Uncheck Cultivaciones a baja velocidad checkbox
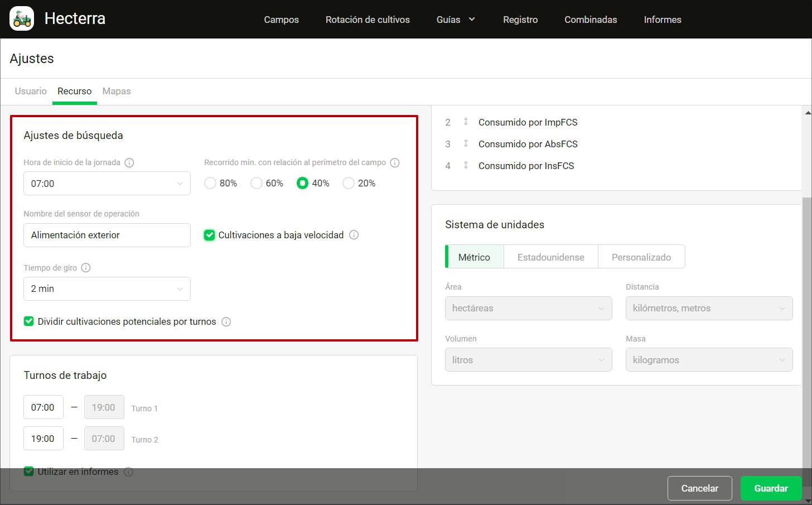This screenshot has height=505, width=812. tap(210, 235)
